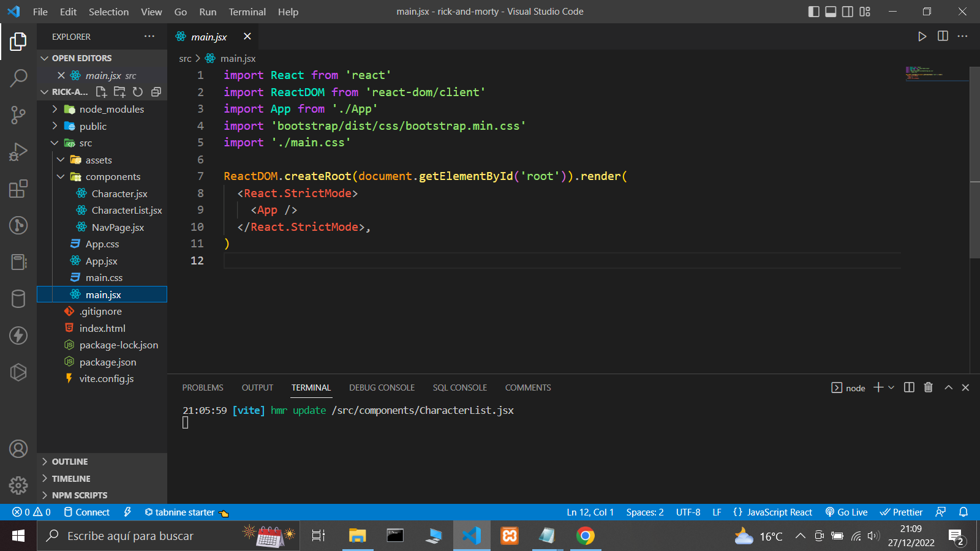
Task: Kill terminal with trash icon
Action: coord(929,388)
